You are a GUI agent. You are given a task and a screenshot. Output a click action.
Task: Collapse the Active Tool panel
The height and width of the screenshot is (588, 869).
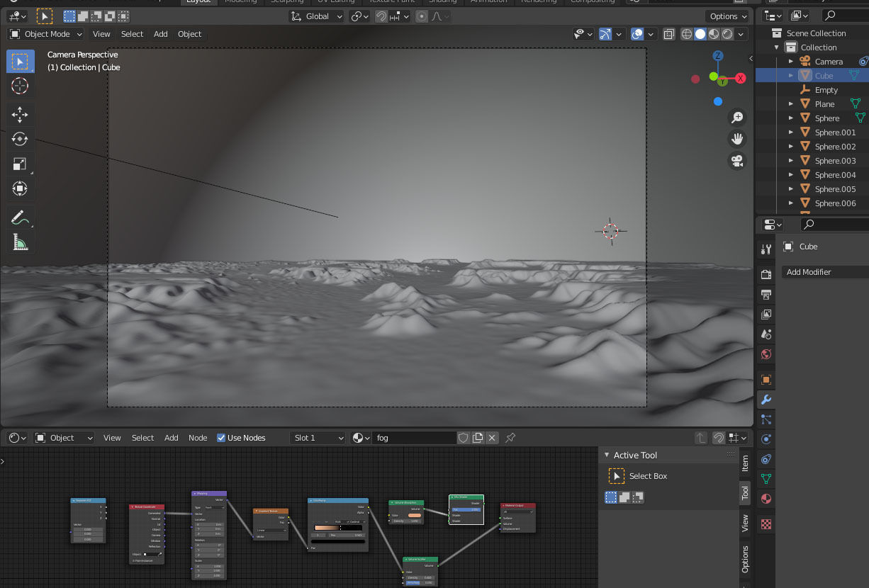pos(607,456)
